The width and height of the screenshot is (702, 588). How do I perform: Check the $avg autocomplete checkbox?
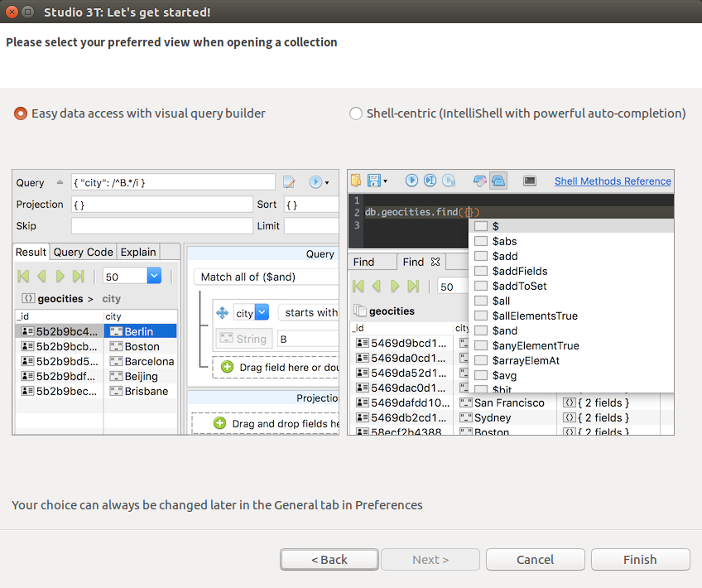click(481, 375)
